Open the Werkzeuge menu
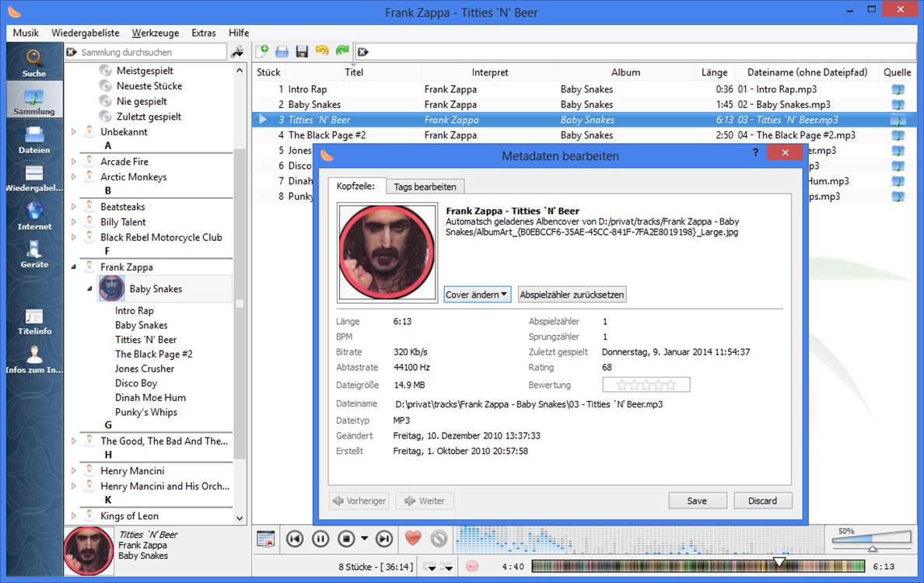Screen dimensions: 924x583 (x=156, y=33)
